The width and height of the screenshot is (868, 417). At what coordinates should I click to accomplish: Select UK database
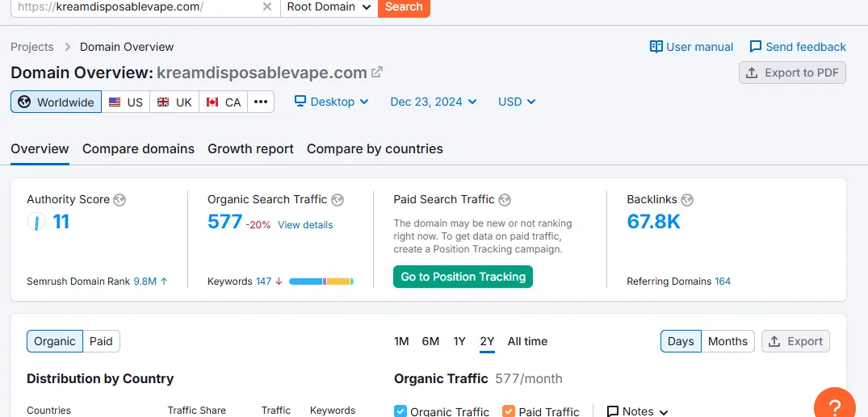[174, 102]
